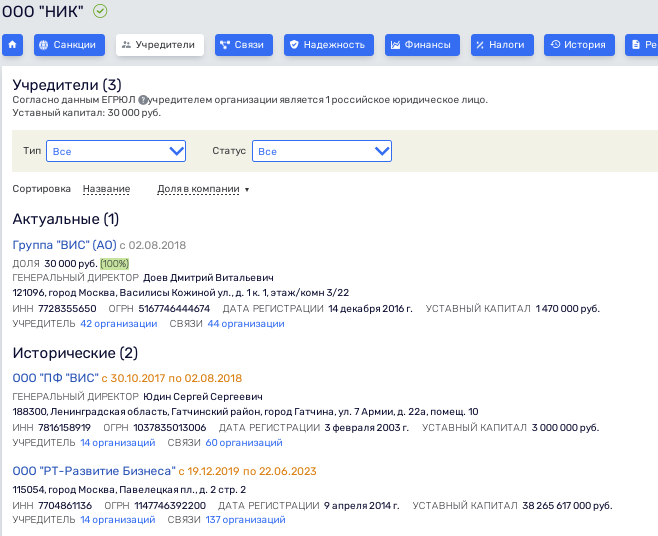Screen dimensions: 658x536
Task: Show the ЕГРЮЛ help question icon
Action: [143, 100]
